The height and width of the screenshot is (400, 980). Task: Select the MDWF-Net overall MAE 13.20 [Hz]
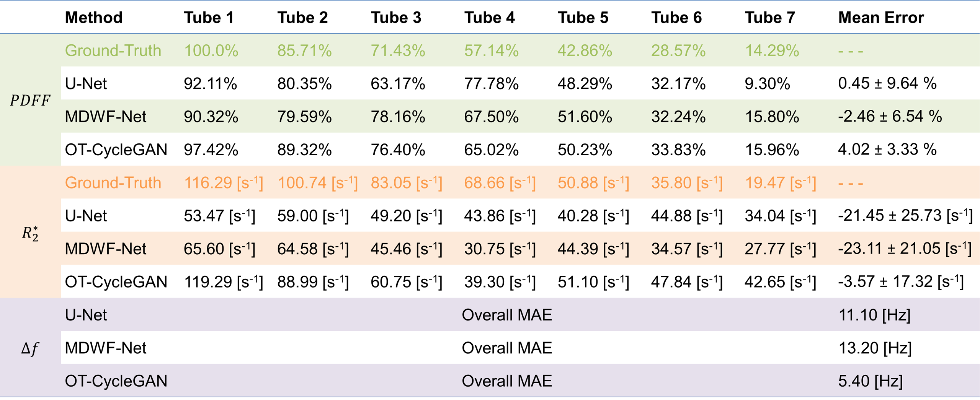point(875,348)
